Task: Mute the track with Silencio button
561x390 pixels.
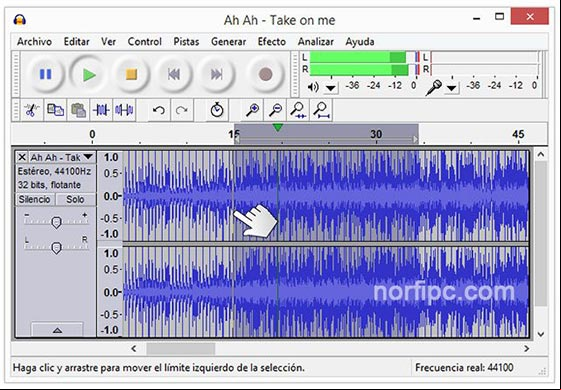Action: point(35,199)
